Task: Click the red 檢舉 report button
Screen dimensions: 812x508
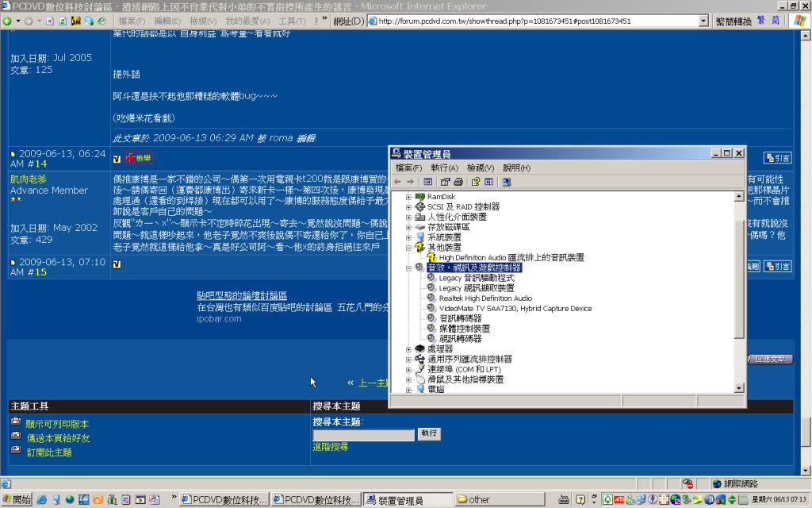Action: (138, 158)
